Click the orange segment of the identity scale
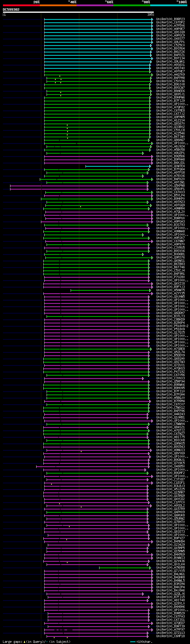This screenshot has height=644, width=190. 58,5
